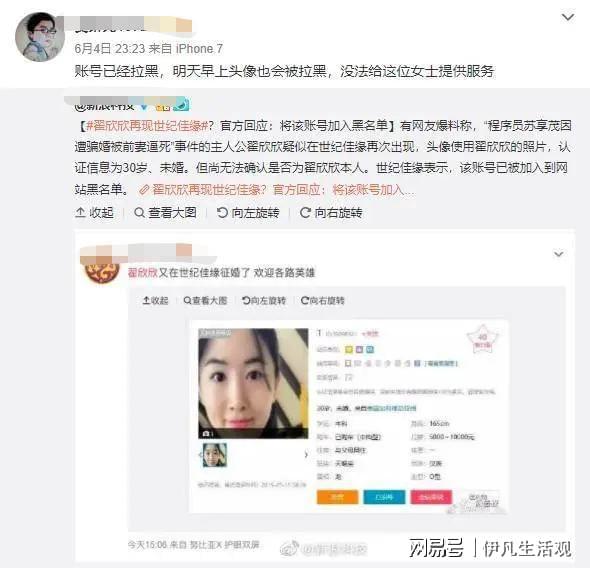Click the inner 查看大图 magnifier icon
Image resolution: width=590 pixels, height=568 pixels.
pyautogui.click(x=187, y=301)
